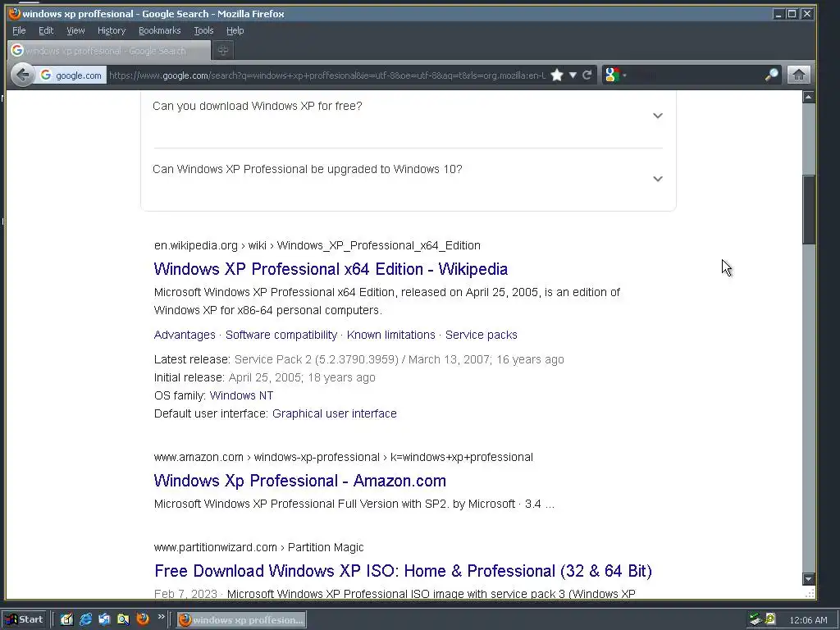This screenshot has height=630, width=840.
Task: Open the Windows Start button
Action: click(25, 619)
